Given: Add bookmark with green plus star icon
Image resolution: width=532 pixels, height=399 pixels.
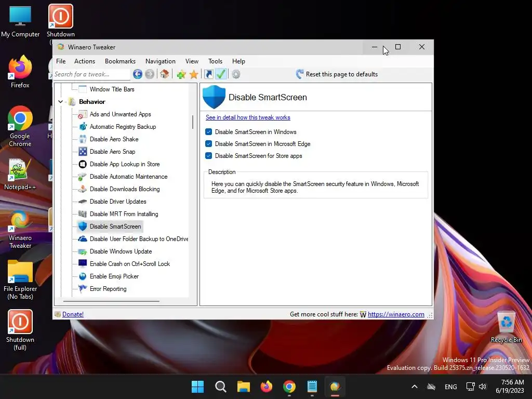Looking at the screenshot, I should 181,74.
